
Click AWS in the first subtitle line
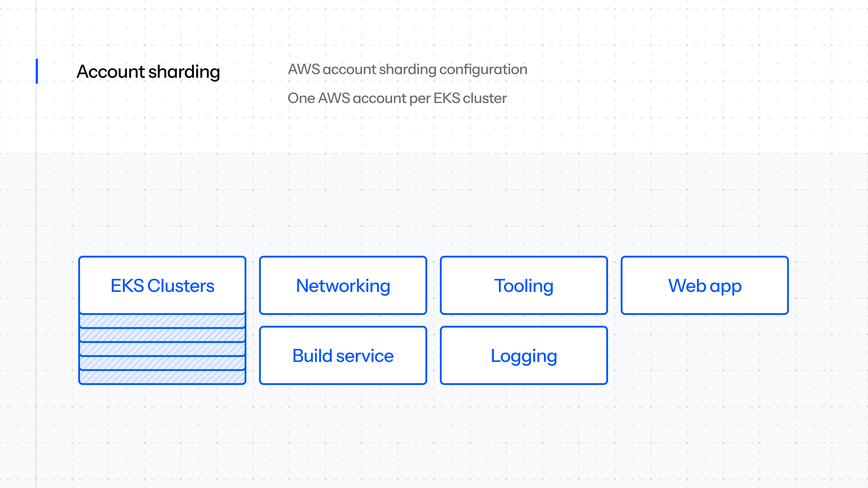click(x=304, y=69)
